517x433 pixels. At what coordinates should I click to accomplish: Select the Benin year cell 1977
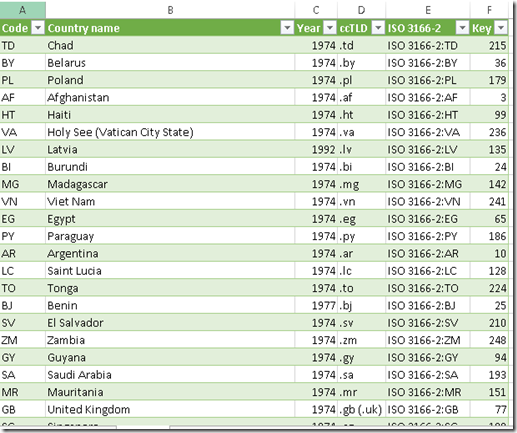point(316,305)
